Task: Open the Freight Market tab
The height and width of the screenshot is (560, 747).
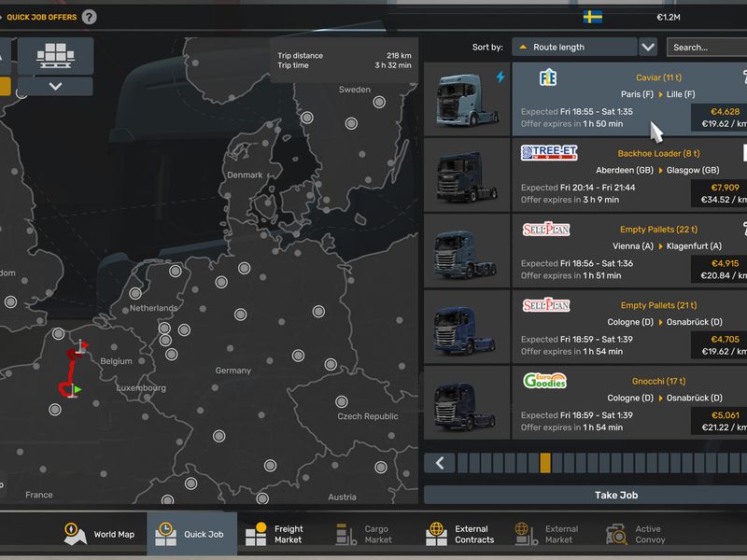Action: tap(282, 534)
